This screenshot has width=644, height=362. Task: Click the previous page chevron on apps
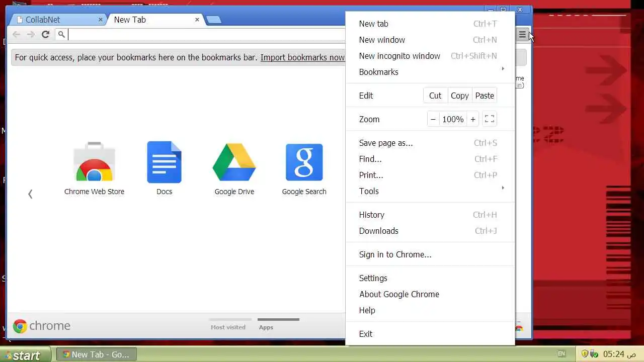(30, 194)
